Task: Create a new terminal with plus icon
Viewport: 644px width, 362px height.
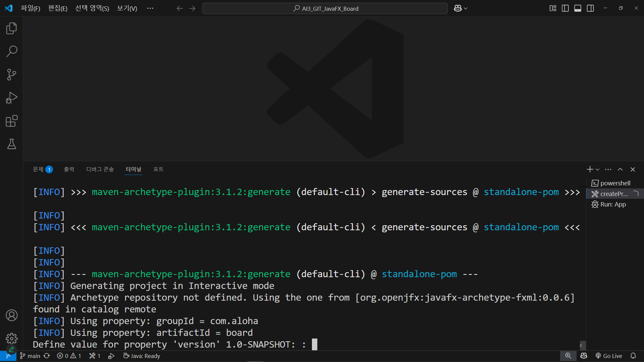Action: (x=590, y=169)
